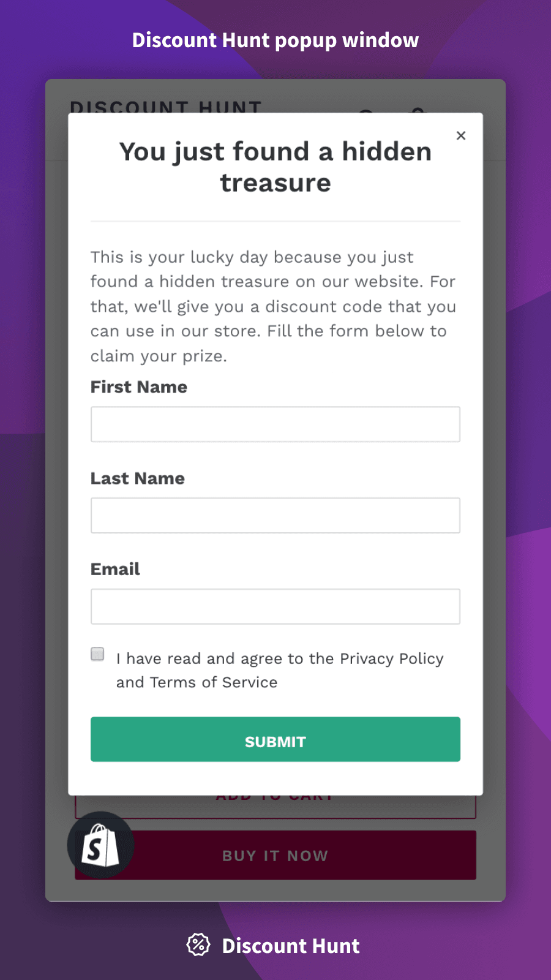Click into the Email input field

[275, 606]
